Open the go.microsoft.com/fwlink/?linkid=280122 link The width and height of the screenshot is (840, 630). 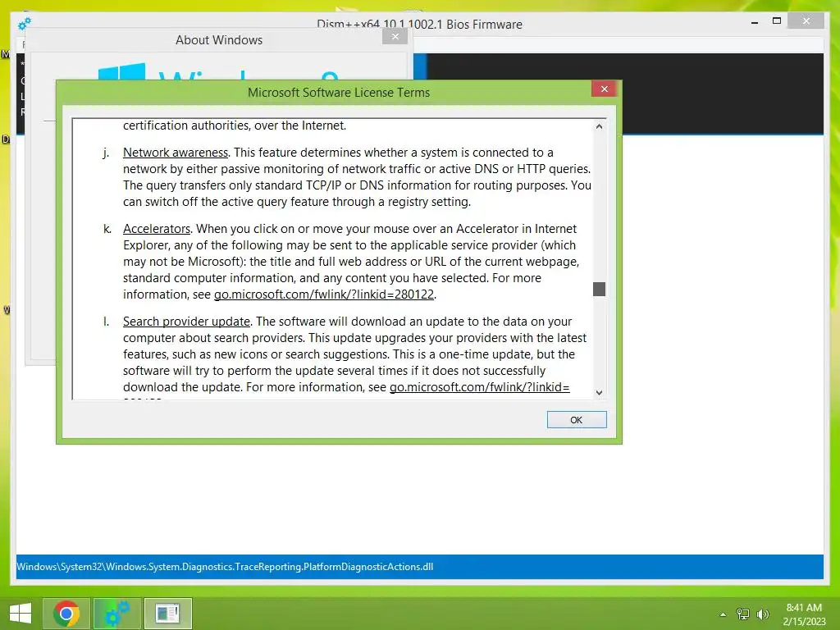click(x=323, y=294)
